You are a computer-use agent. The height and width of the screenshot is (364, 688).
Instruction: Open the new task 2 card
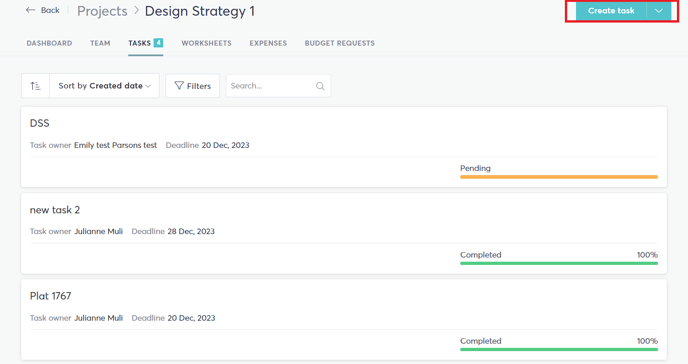coord(344,233)
